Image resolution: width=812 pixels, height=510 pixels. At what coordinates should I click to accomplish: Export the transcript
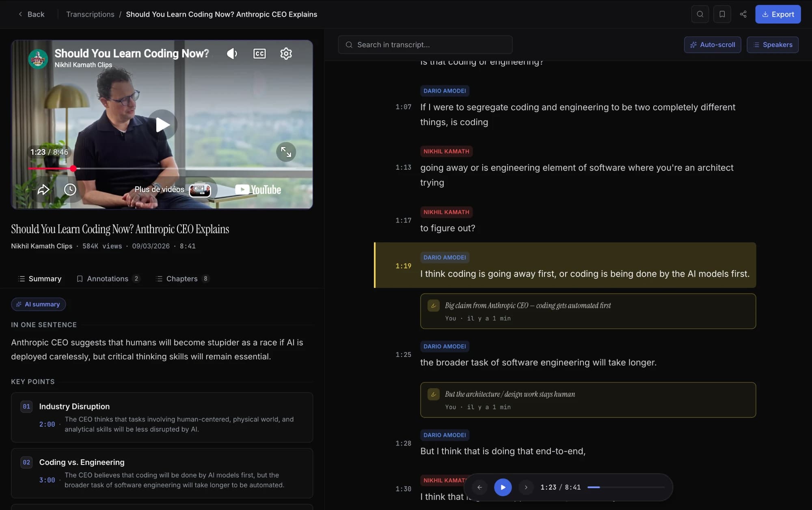click(x=778, y=14)
